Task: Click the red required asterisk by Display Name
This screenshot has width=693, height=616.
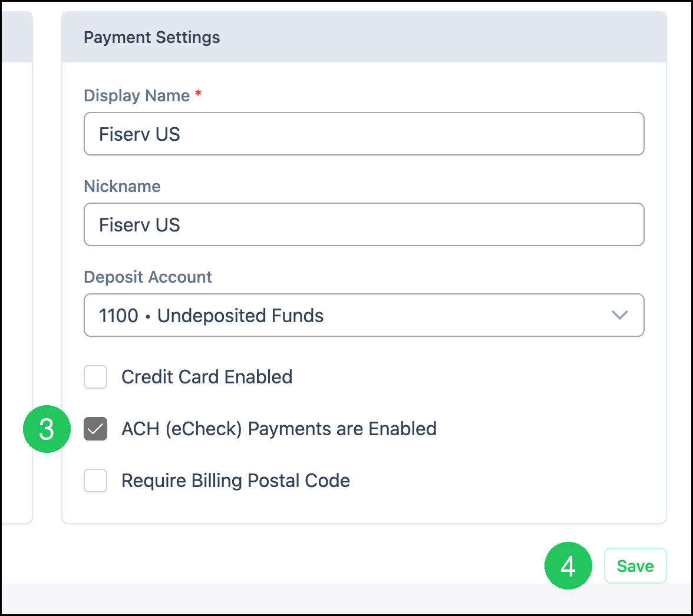Action: pyautogui.click(x=199, y=93)
